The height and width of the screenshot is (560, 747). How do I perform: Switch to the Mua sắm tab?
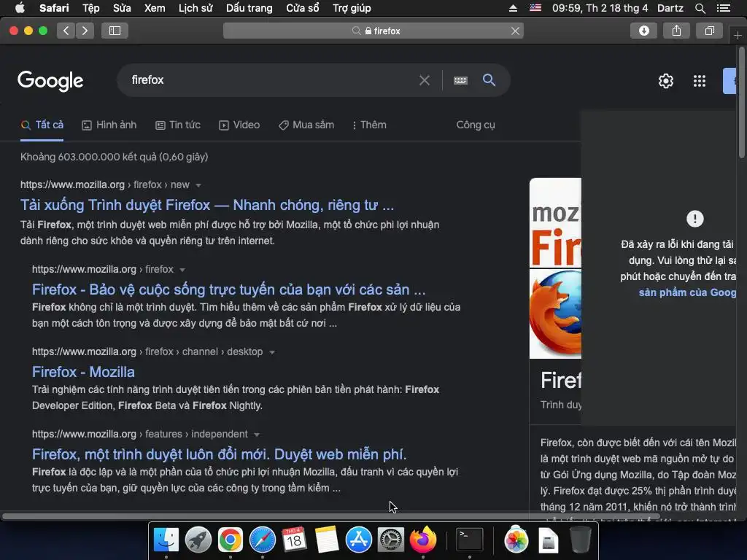(306, 125)
